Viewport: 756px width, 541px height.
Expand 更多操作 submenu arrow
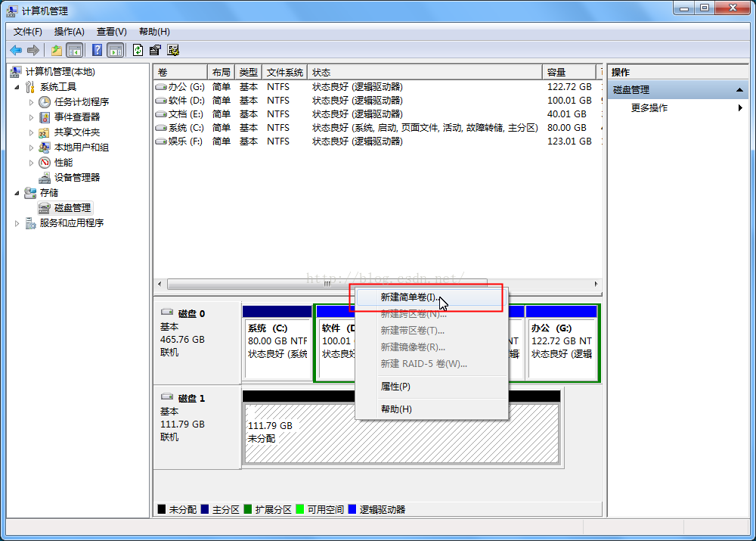[x=740, y=108]
